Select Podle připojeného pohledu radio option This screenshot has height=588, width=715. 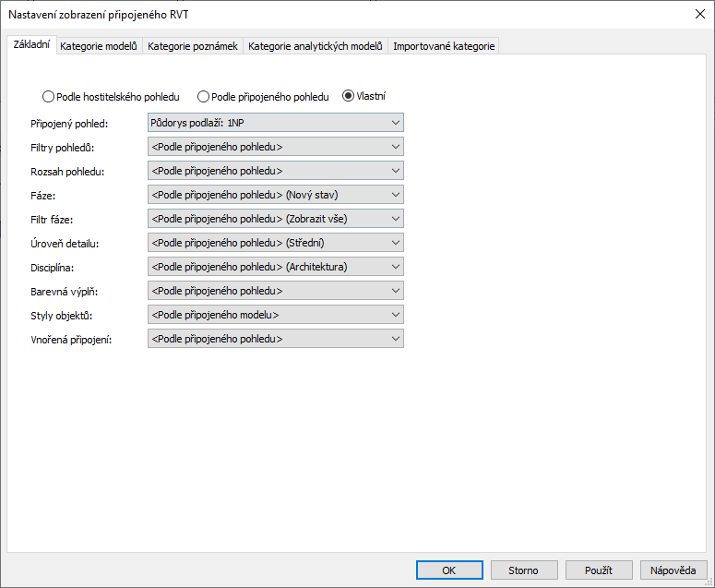tap(203, 96)
